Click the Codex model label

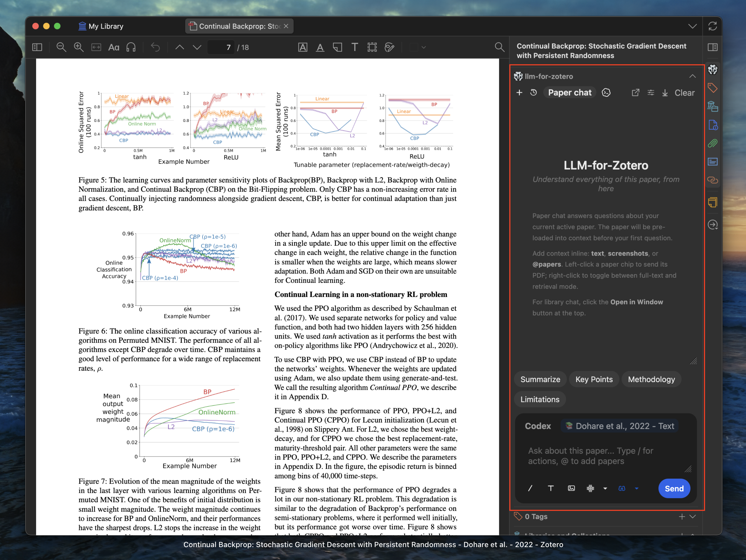(x=538, y=426)
